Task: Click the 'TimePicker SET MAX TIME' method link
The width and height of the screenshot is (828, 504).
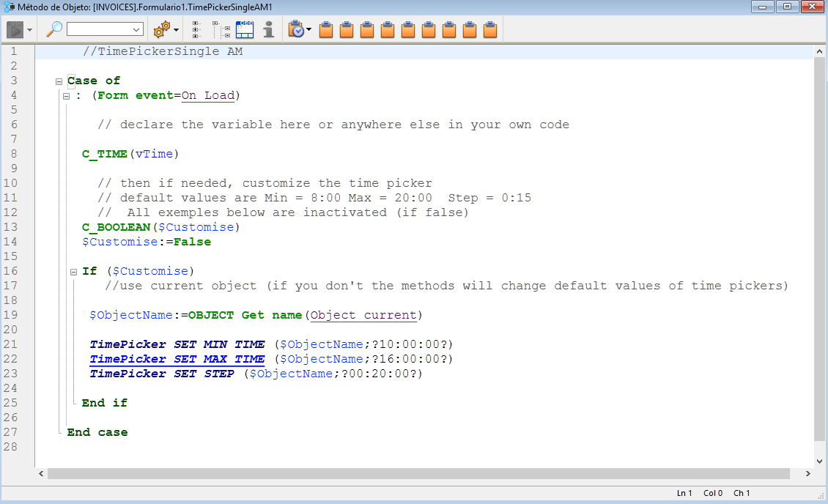Action: tap(177, 359)
